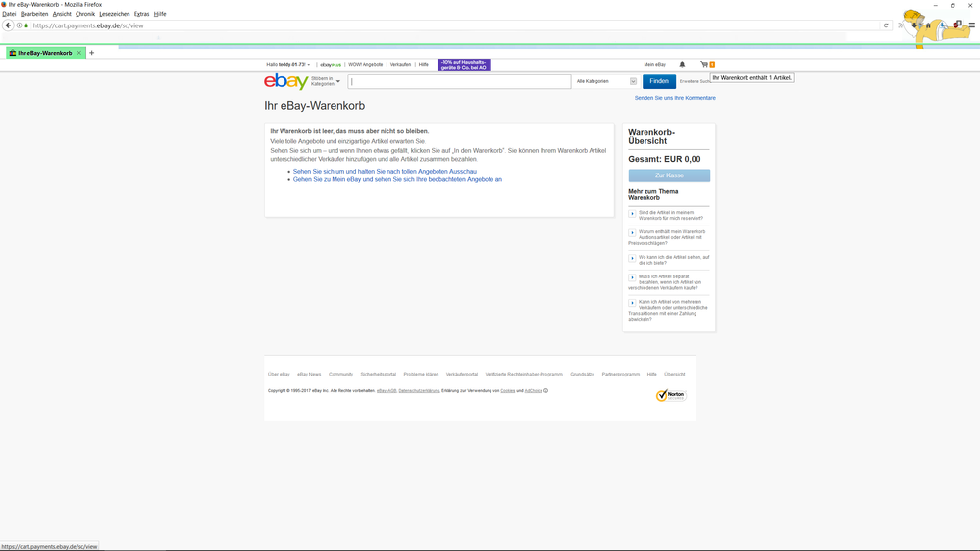Click the 'Zur Kasse' button
Screen dimensions: 980x551
pyautogui.click(x=669, y=175)
